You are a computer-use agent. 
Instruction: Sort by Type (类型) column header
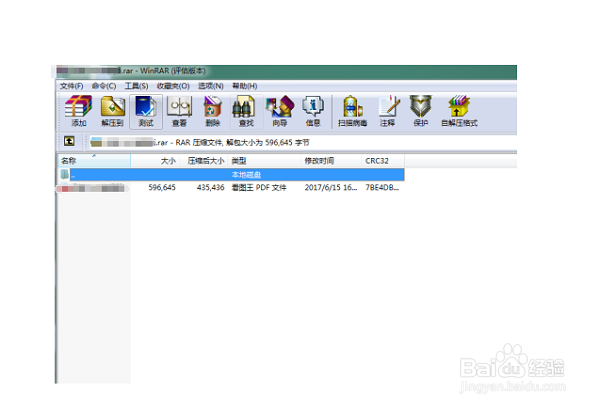264,161
